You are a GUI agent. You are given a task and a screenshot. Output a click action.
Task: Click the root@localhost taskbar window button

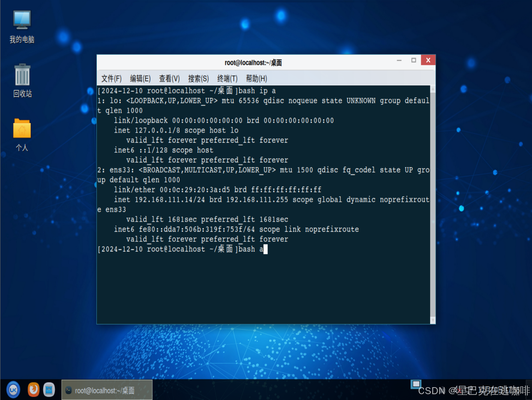point(107,390)
